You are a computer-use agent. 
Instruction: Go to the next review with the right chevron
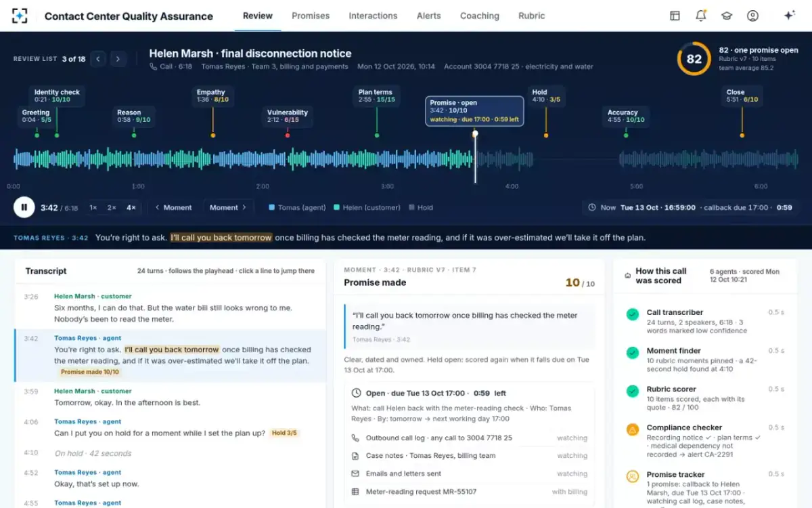[118, 59]
